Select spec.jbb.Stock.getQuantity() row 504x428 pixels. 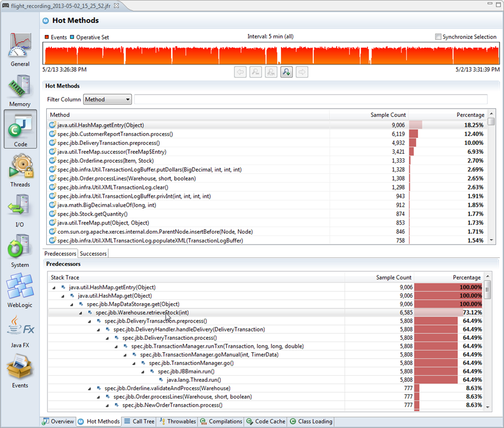coord(268,214)
